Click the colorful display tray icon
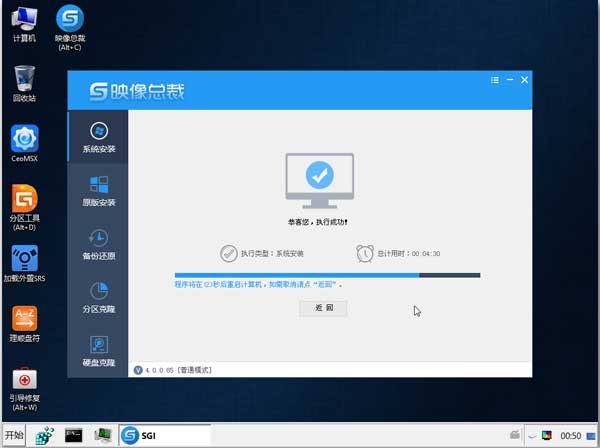This screenshot has width=600, height=448. pos(547,435)
